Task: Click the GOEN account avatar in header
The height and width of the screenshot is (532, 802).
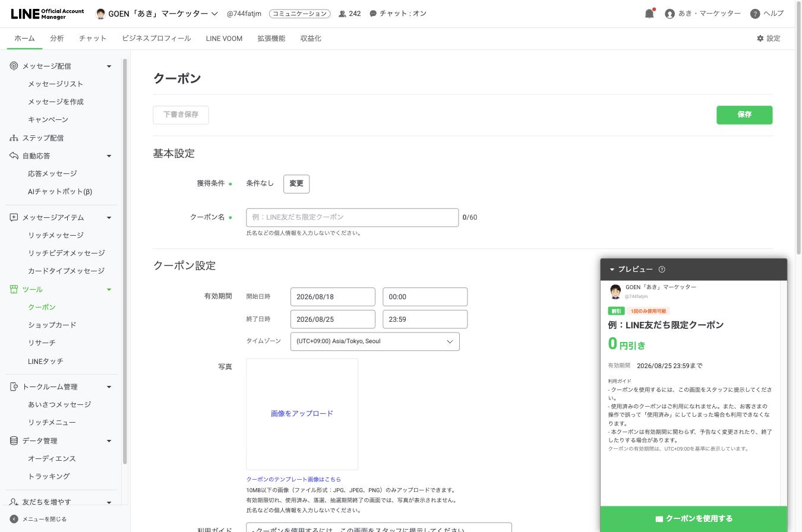Action: pos(100,14)
